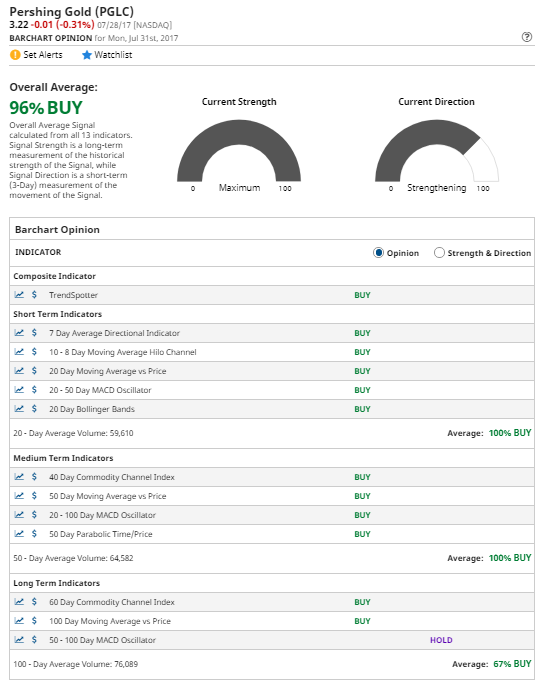Open chart icon for 50 Day Parabolic Time/Price
This screenshot has width=542, height=685.
pos(19,533)
